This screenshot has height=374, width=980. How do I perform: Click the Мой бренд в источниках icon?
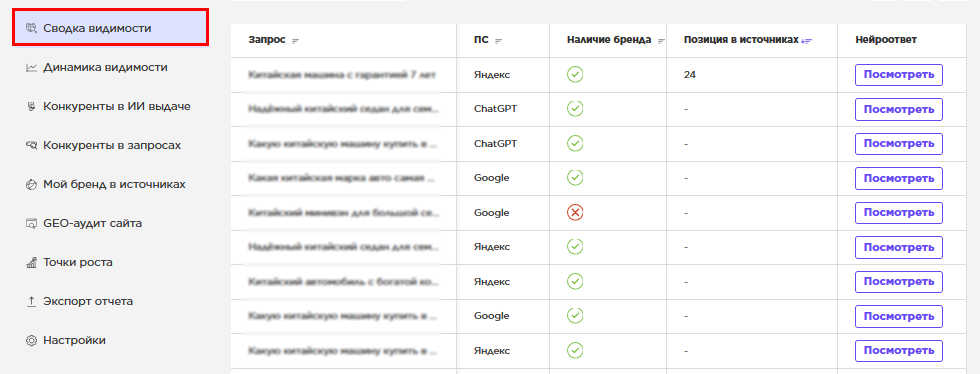click(x=31, y=184)
